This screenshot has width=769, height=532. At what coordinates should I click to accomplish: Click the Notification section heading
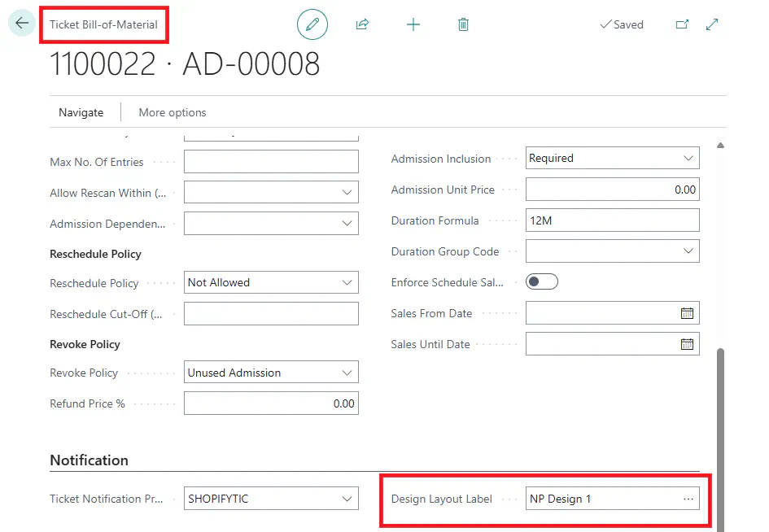(x=90, y=460)
